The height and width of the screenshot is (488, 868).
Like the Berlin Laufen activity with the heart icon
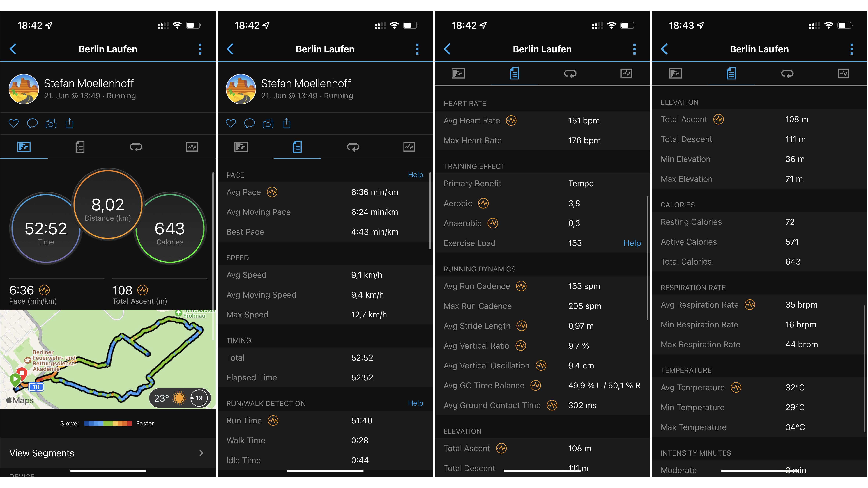point(13,123)
